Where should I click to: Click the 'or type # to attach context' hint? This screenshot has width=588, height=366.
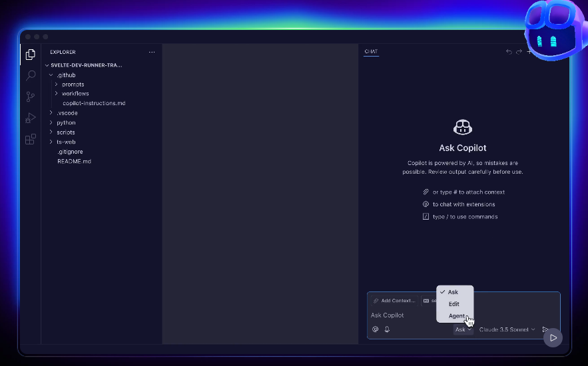point(469,192)
